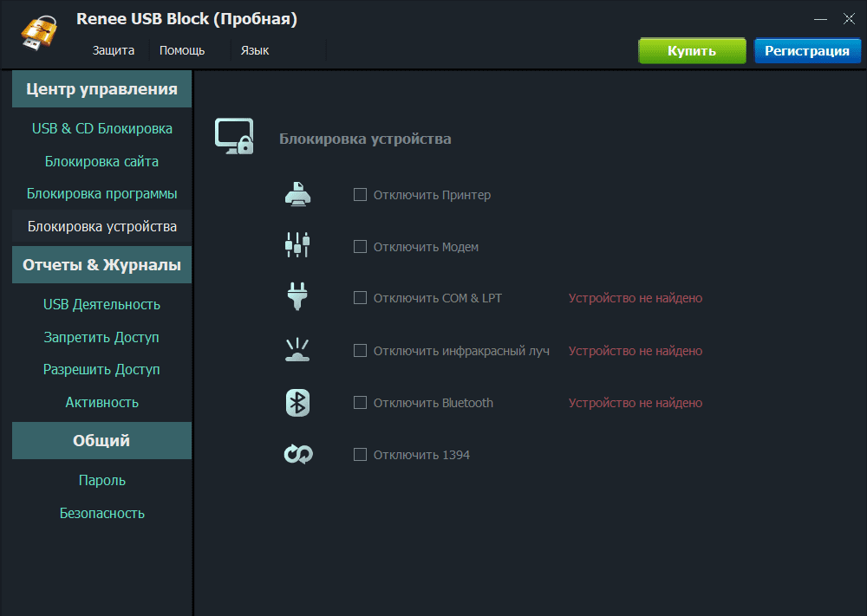Screen dimensions: 867x616
Task: Click the blue Регистрация button
Action: (807, 50)
